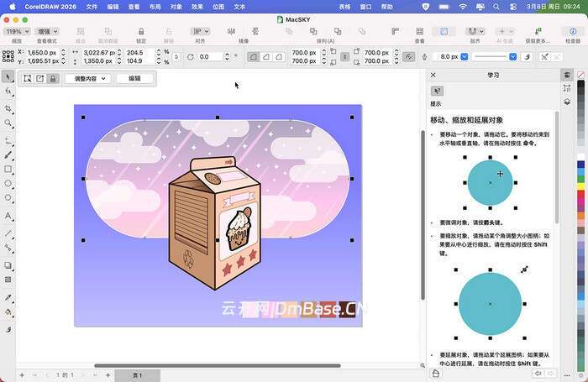Open the 文件 (File) menu
This screenshot has height=382, width=588.
coord(92,7)
